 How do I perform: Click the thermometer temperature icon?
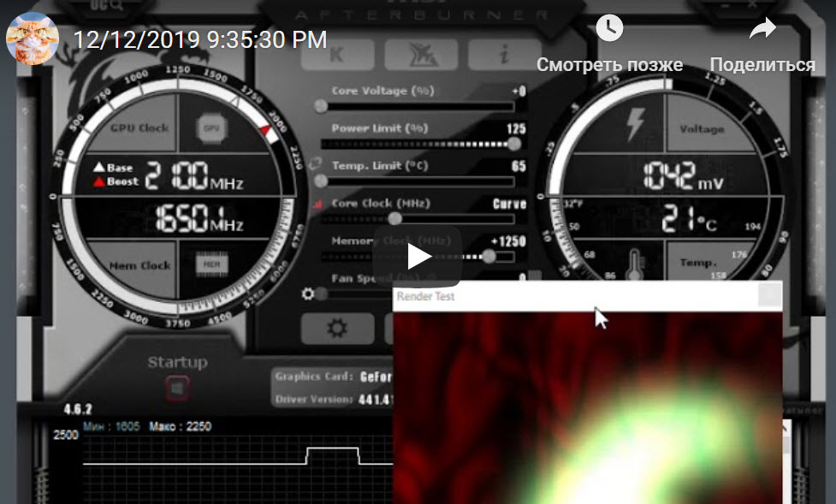tap(634, 265)
